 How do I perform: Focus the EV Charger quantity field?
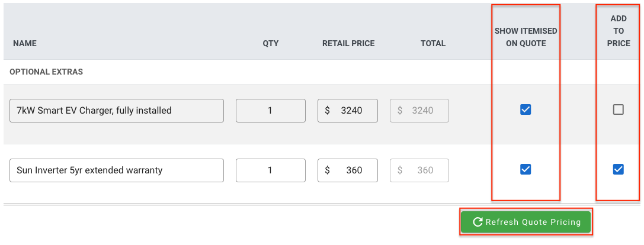pyautogui.click(x=271, y=111)
